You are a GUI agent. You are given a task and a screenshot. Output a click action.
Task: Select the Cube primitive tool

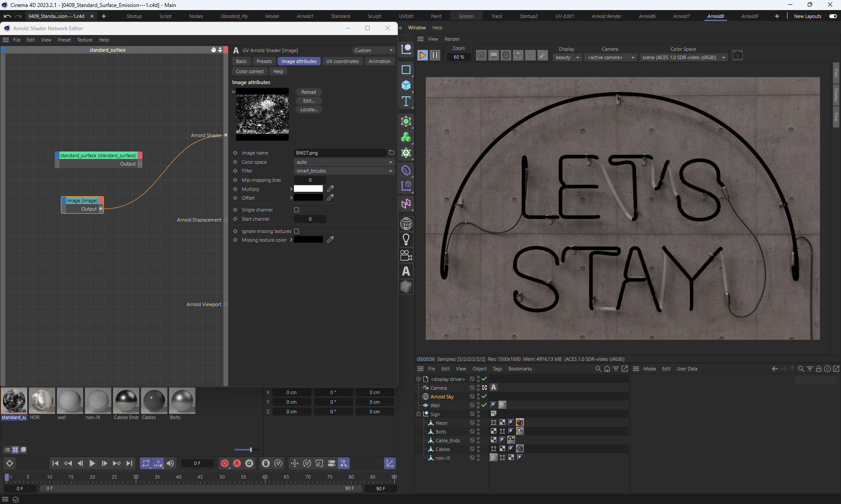click(x=406, y=85)
